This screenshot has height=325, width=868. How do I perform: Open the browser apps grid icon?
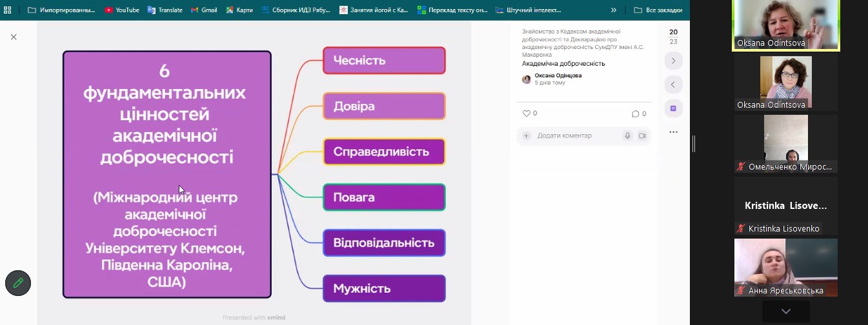point(8,10)
